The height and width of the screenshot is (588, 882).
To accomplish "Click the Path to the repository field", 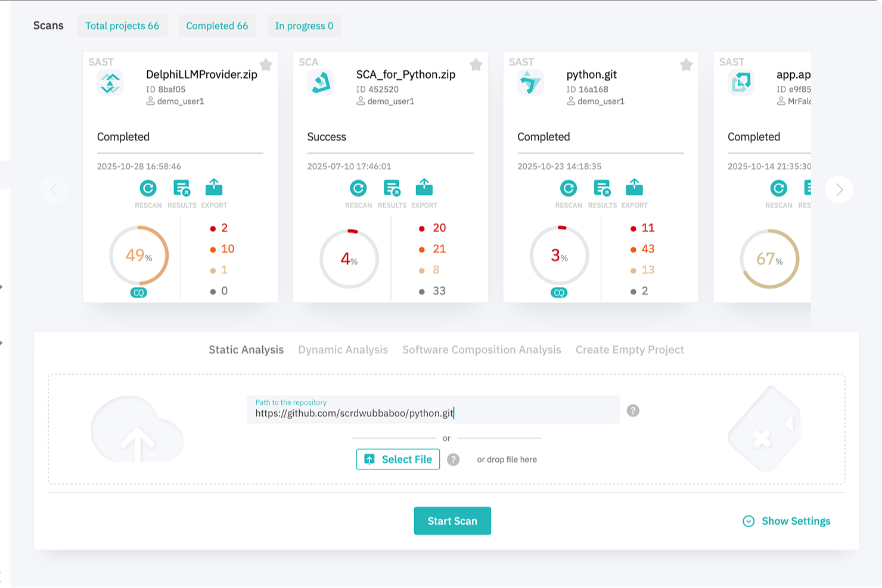I will click(x=433, y=409).
